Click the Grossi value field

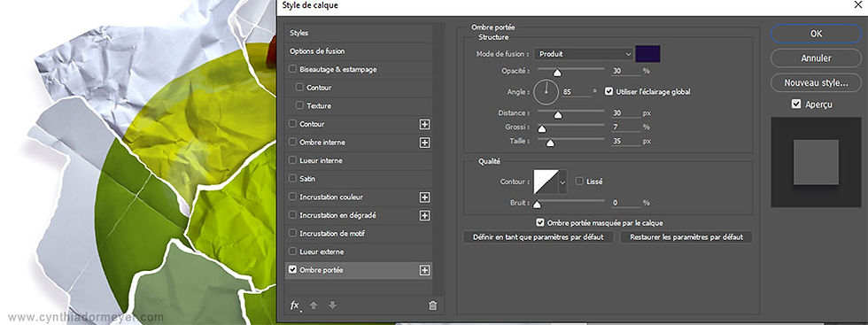pyautogui.click(x=625, y=127)
